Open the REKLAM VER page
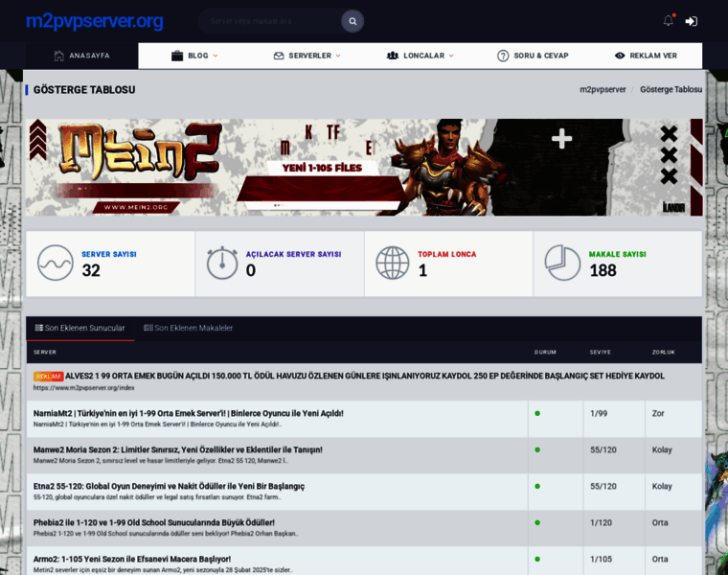This screenshot has height=575, width=728. coord(646,56)
